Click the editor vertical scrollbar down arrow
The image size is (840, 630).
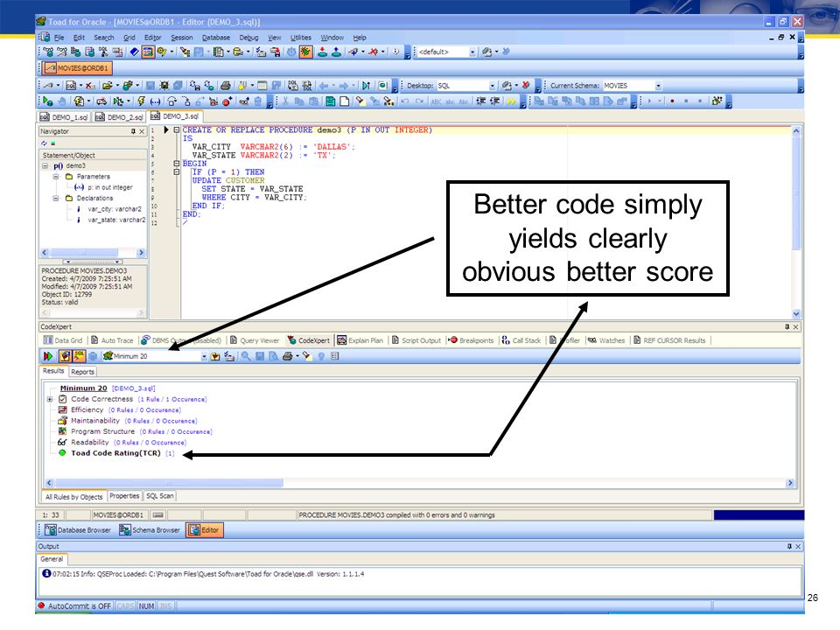coord(796,314)
